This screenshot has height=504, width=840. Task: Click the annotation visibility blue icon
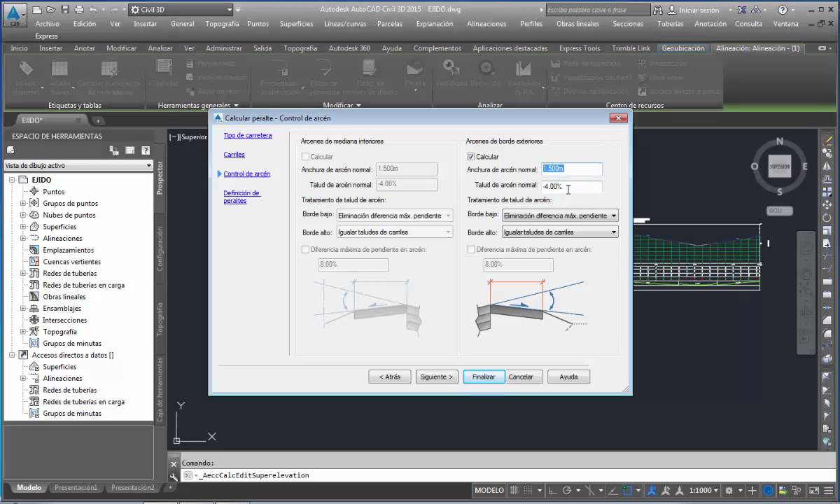pos(652,491)
